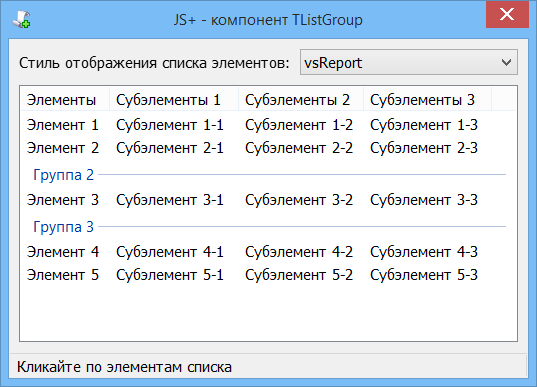Click the status bar text Кликайте по элементам

[99, 367]
